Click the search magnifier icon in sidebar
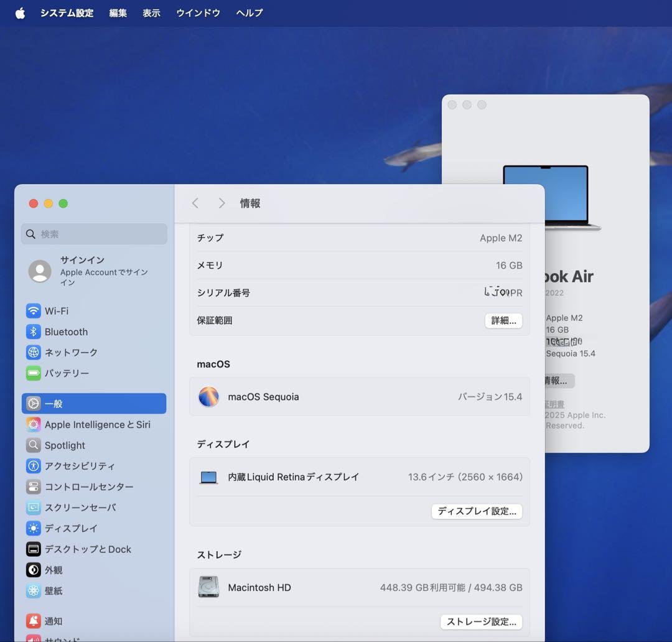Image resolution: width=672 pixels, height=642 pixels. [30, 234]
